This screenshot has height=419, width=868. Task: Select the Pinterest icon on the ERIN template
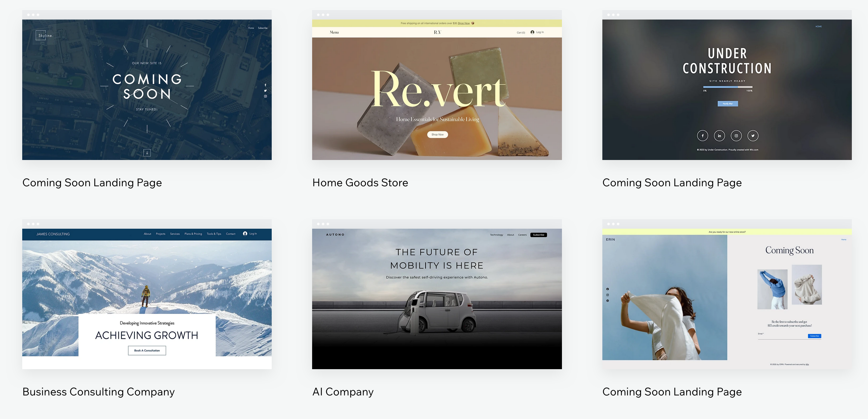coord(608,301)
